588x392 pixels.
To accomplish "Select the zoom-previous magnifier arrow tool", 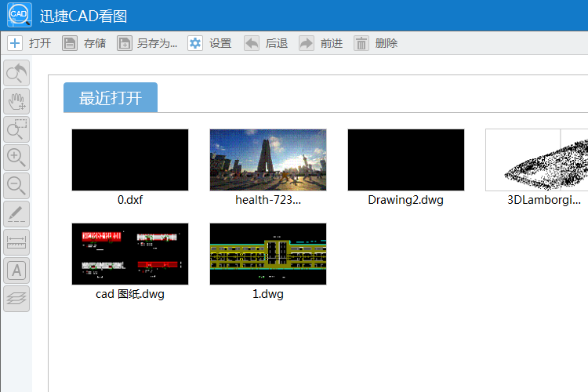I will pyautogui.click(x=16, y=73).
